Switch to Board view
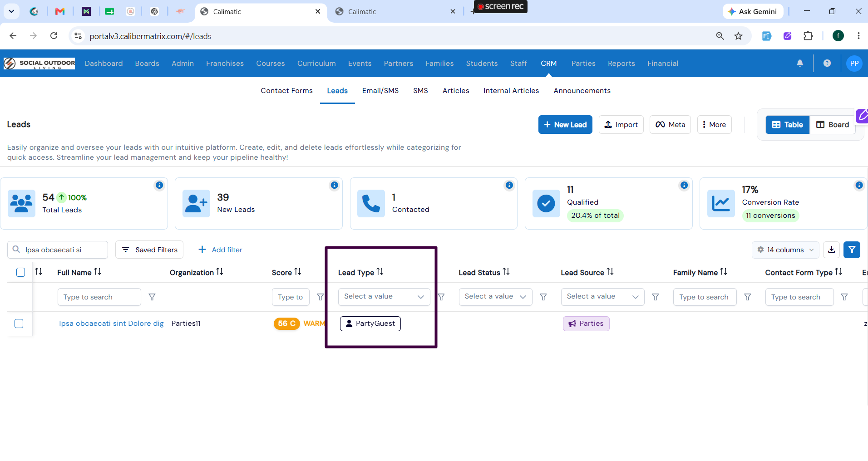The width and height of the screenshot is (868, 461). click(833, 125)
